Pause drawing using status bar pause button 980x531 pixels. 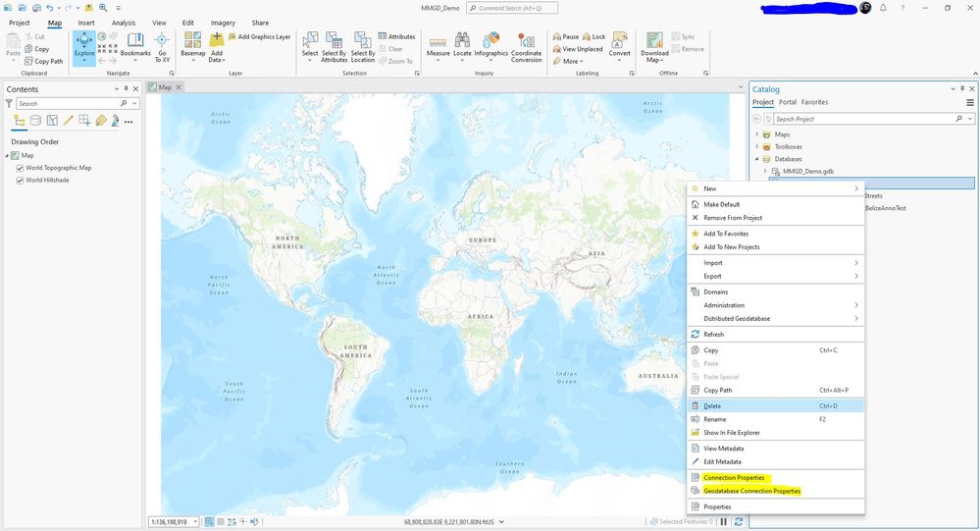click(724, 521)
